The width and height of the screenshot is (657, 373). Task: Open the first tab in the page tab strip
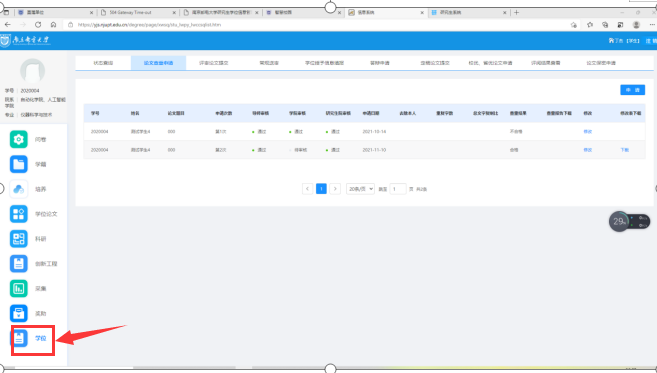point(103,63)
